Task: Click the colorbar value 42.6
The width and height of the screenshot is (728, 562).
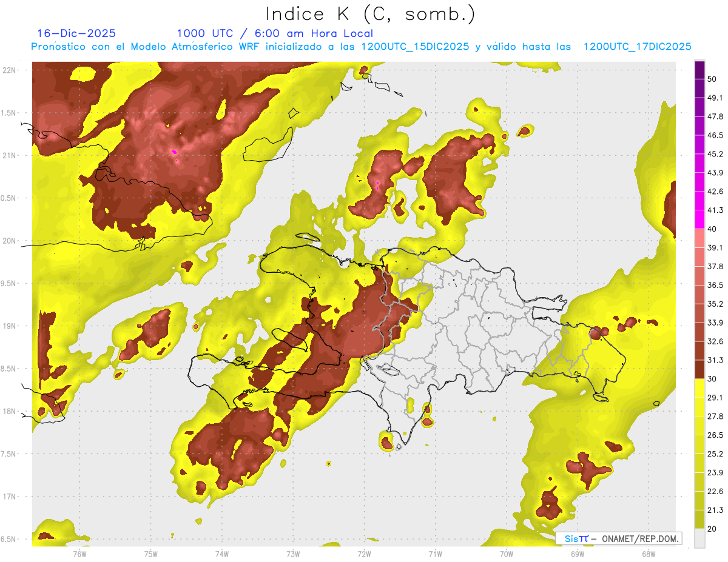Action: point(715,192)
